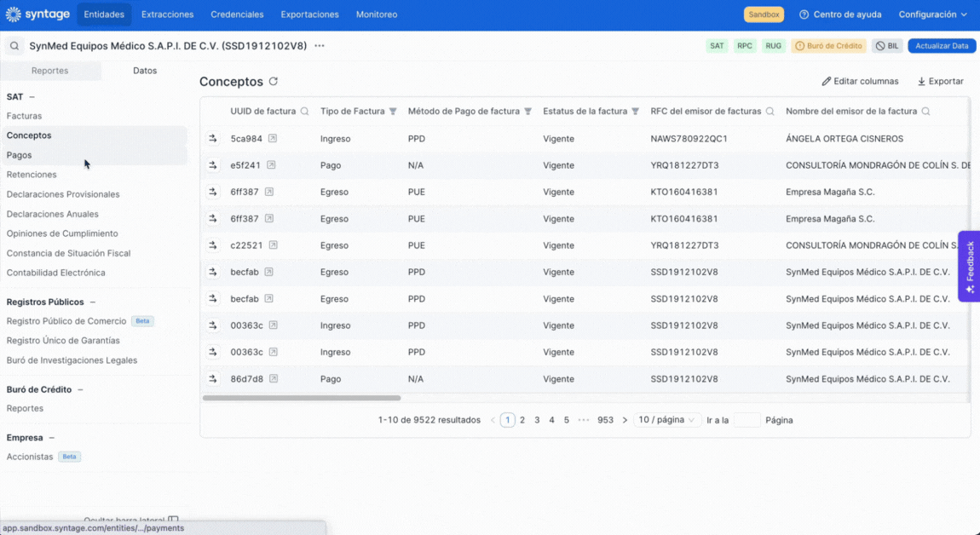Click the RPC status badge
Viewport: 980px width, 535px height.
point(745,46)
